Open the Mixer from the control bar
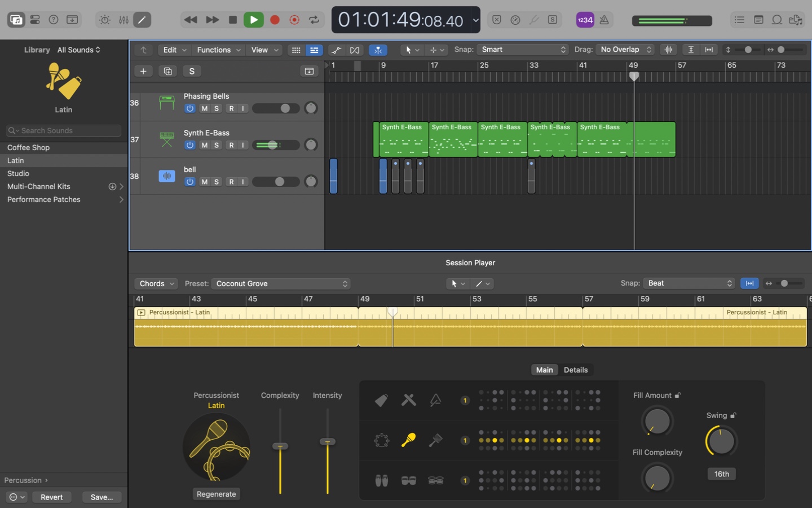Image resolution: width=812 pixels, height=508 pixels. point(123,20)
